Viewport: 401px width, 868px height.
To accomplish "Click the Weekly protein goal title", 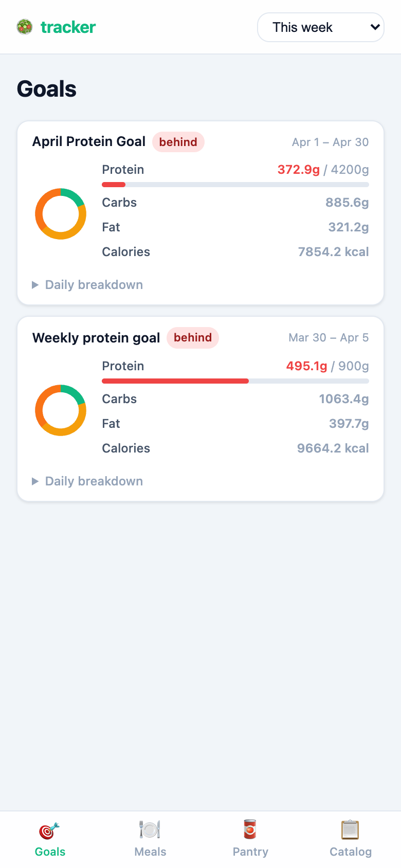I will 96,338.
